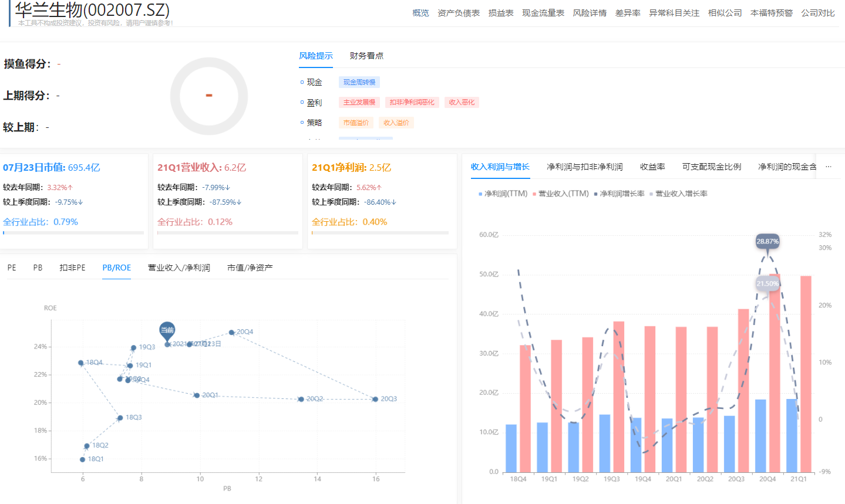Select the 市值/净资产 chart tab
This screenshot has height=504, width=845.
(x=250, y=268)
